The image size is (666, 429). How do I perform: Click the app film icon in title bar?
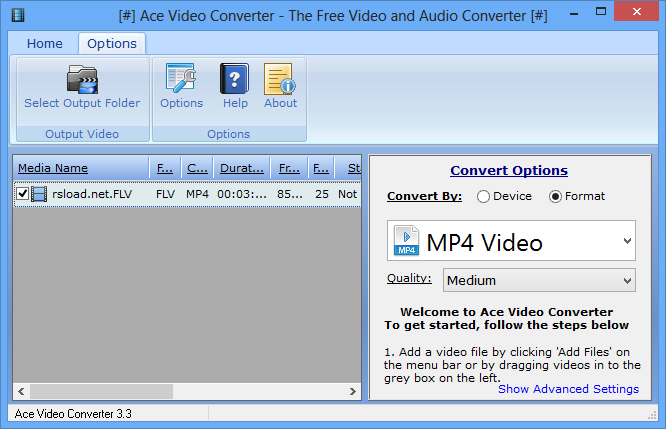click(18, 15)
